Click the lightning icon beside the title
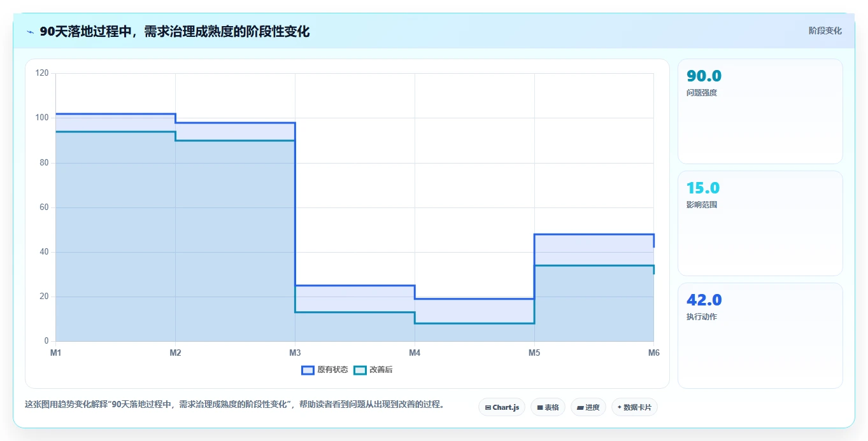Image resolution: width=868 pixels, height=441 pixels. (x=30, y=31)
